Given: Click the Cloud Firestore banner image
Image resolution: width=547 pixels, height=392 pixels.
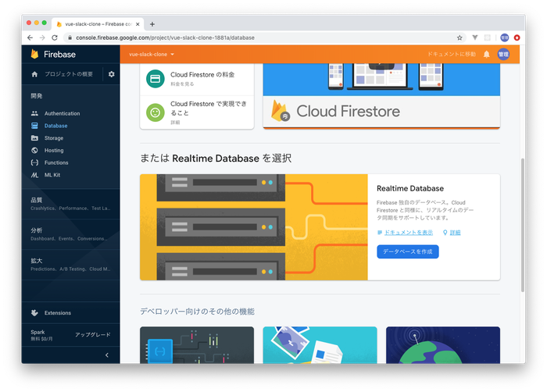Looking at the screenshot, I should click(381, 95).
